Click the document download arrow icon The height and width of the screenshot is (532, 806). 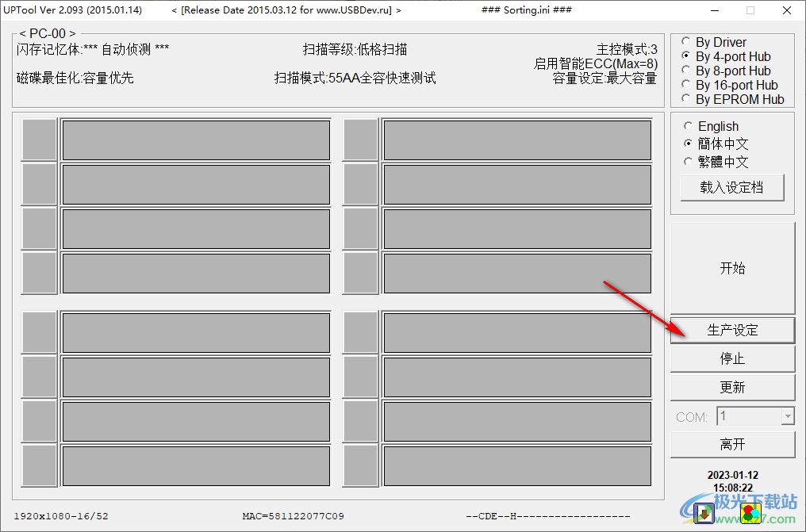704,513
